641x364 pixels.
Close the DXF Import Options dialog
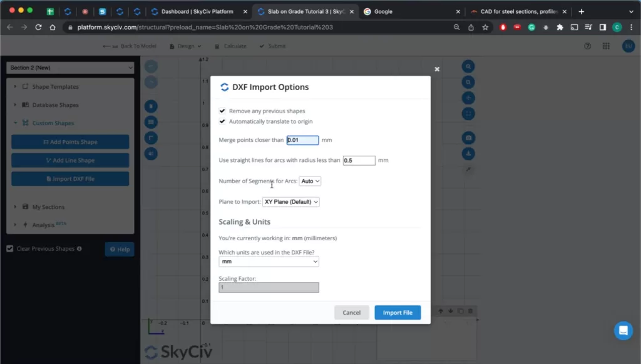[x=437, y=69]
